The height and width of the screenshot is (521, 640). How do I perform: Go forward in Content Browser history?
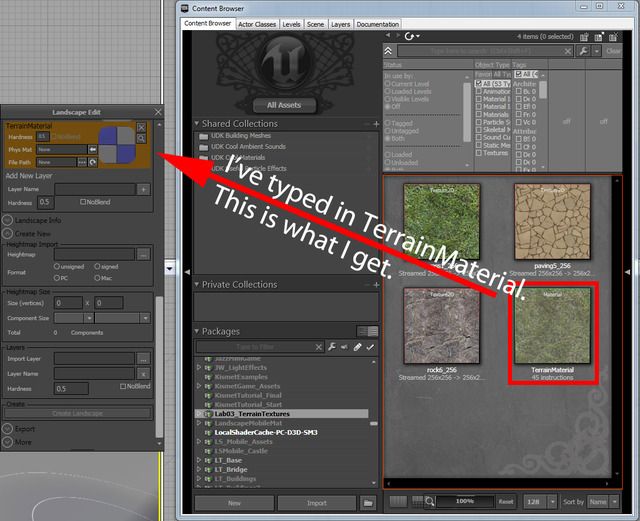coord(398,36)
